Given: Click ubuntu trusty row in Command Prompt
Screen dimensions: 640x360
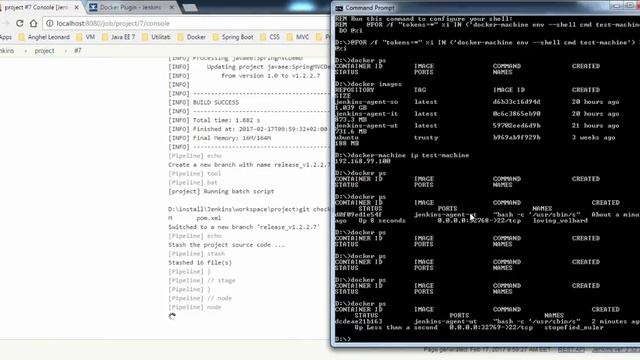Looking at the screenshot, I should pyautogui.click(x=475, y=138).
